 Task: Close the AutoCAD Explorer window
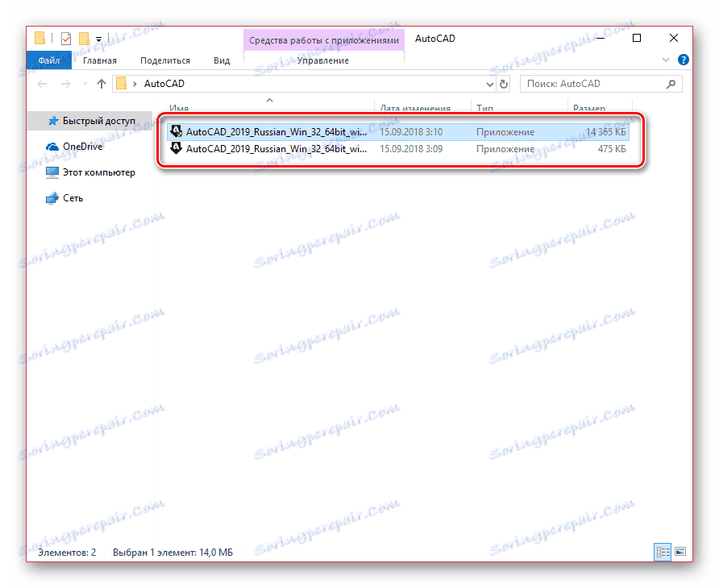674,38
